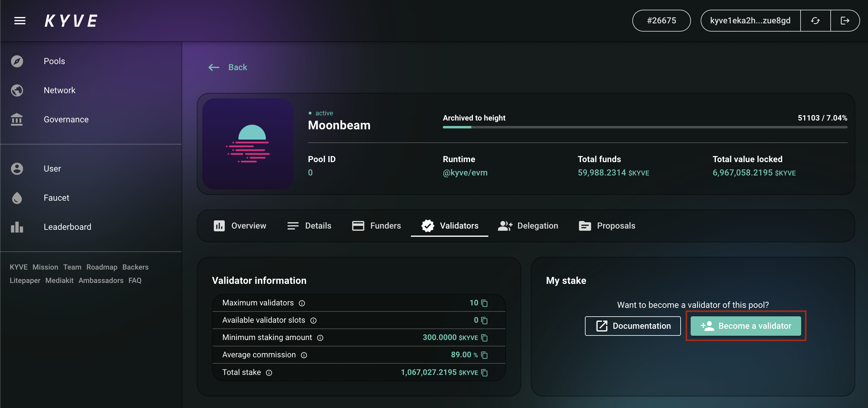Copy the Maximum validators value
This screenshot has height=408, width=868.
point(484,303)
